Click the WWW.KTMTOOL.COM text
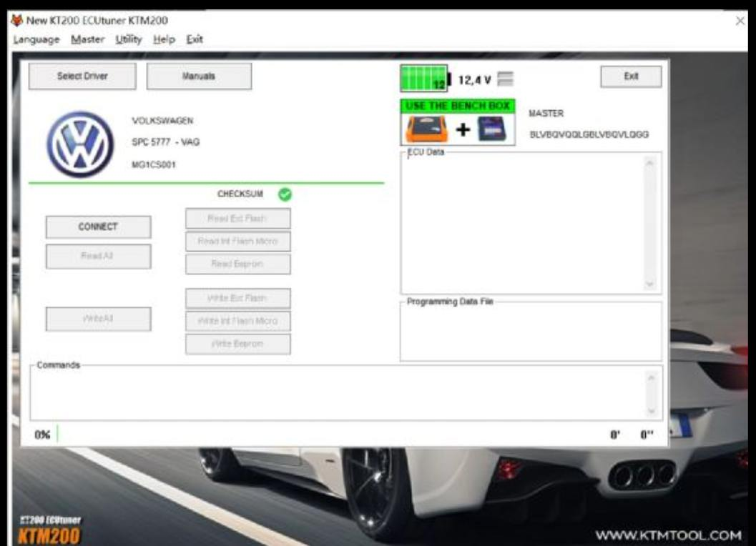756x546 pixels. point(668,535)
